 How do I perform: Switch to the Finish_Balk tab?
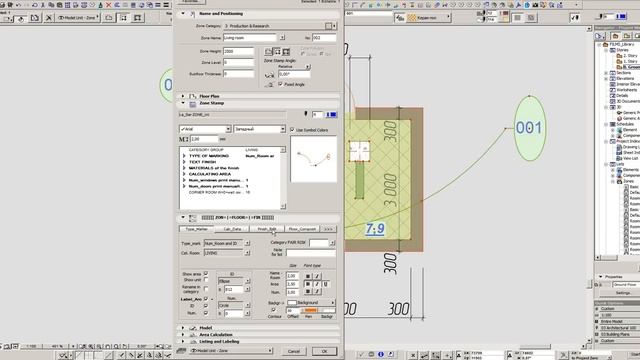pos(267,229)
